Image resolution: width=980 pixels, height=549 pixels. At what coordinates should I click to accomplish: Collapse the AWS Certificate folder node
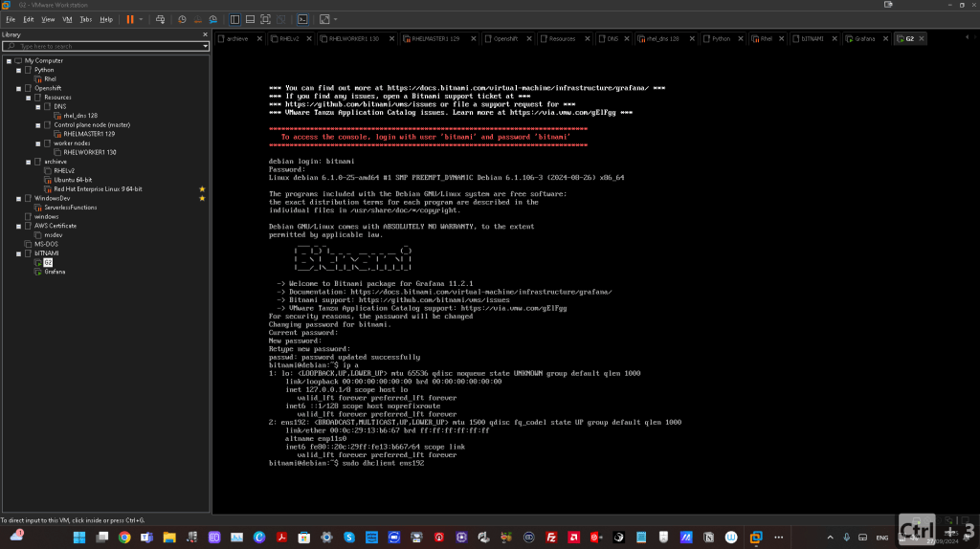19,226
